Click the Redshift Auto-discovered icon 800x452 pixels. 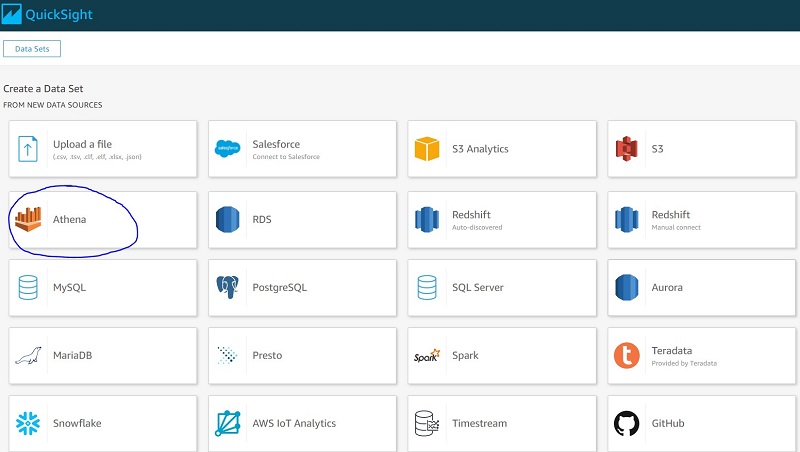427,219
